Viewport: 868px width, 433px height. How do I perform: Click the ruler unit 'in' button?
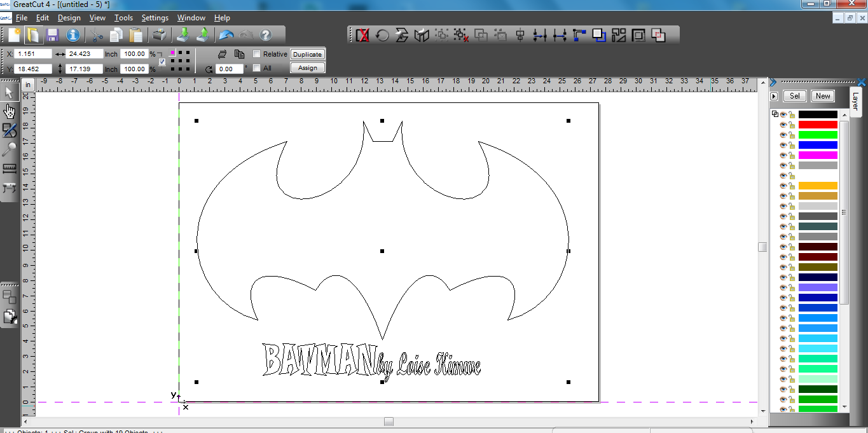pos(28,85)
